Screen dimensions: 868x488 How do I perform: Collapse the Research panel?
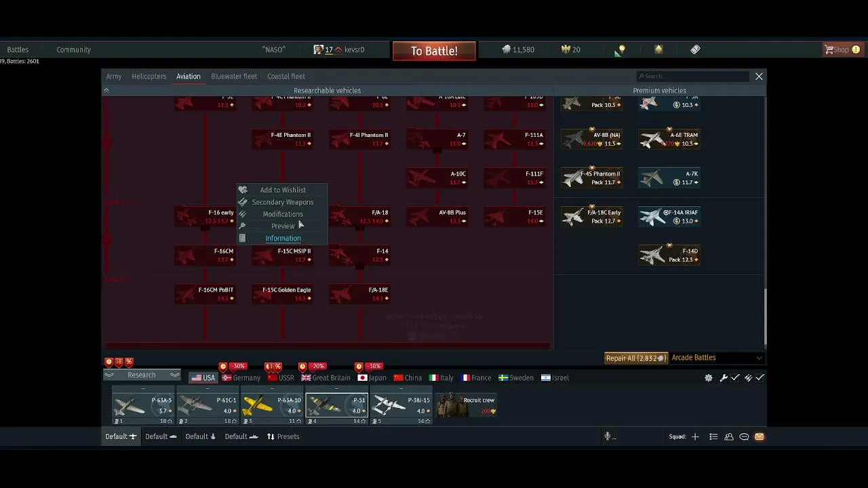tap(141, 375)
